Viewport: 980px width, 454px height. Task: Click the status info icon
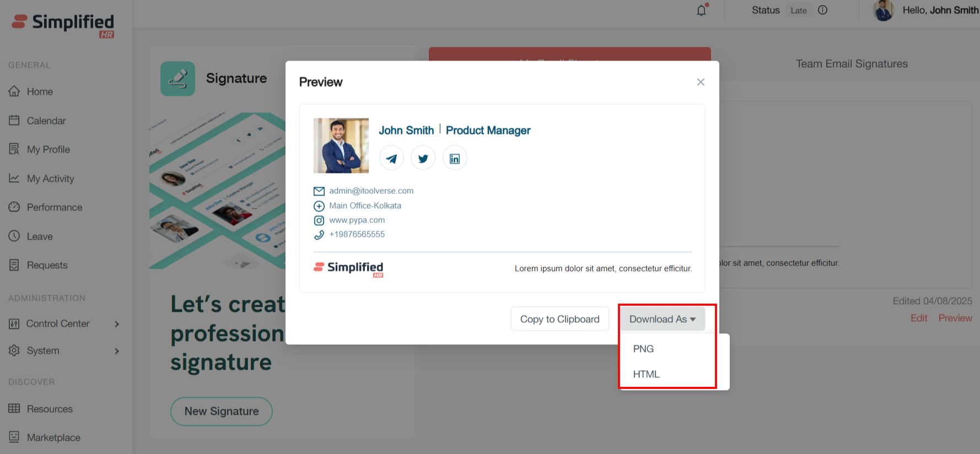point(822,10)
